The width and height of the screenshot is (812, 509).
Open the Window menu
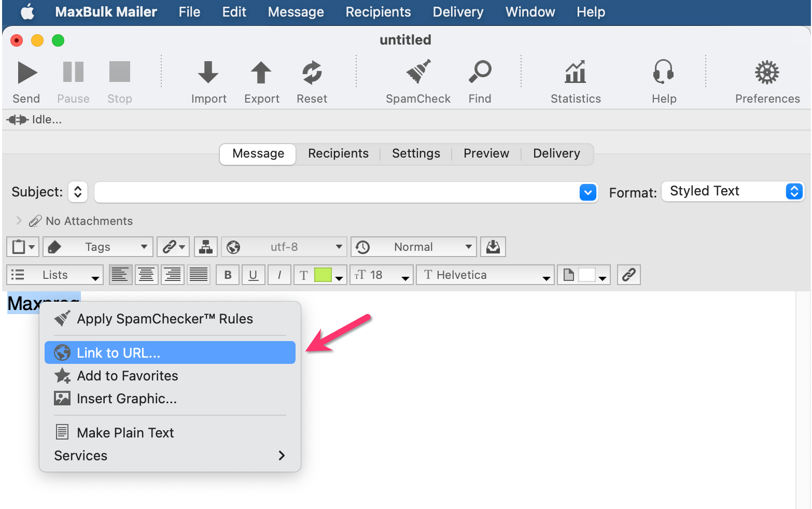pos(530,12)
